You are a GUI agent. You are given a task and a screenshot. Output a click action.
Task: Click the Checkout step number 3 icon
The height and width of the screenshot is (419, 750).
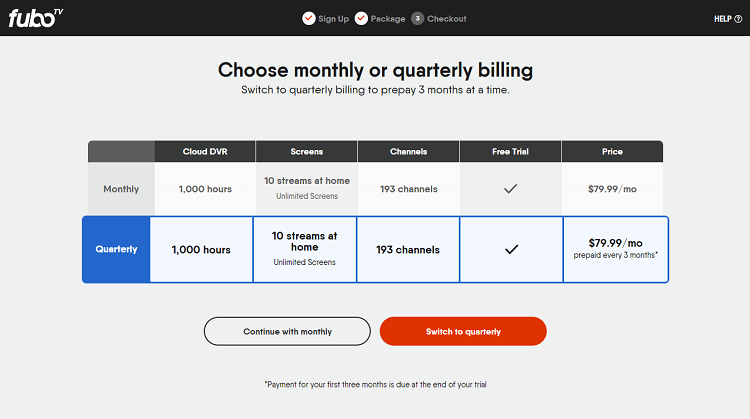(x=418, y=19)
